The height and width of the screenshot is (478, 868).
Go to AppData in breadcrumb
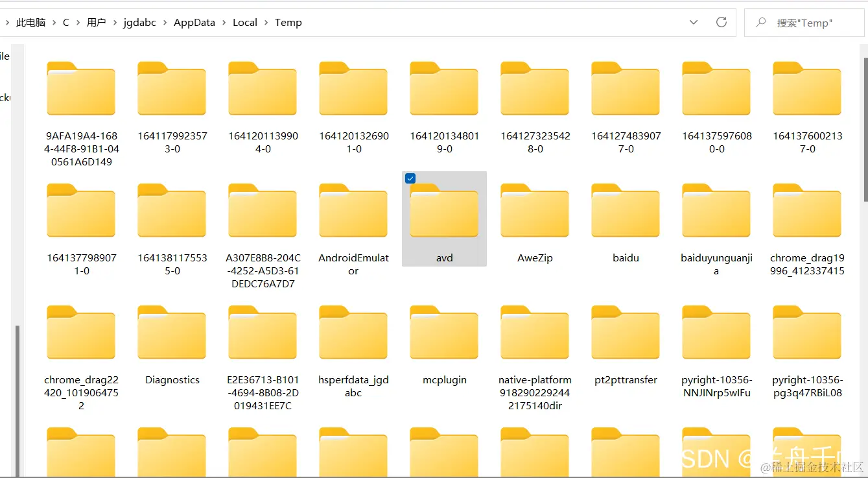194,22
